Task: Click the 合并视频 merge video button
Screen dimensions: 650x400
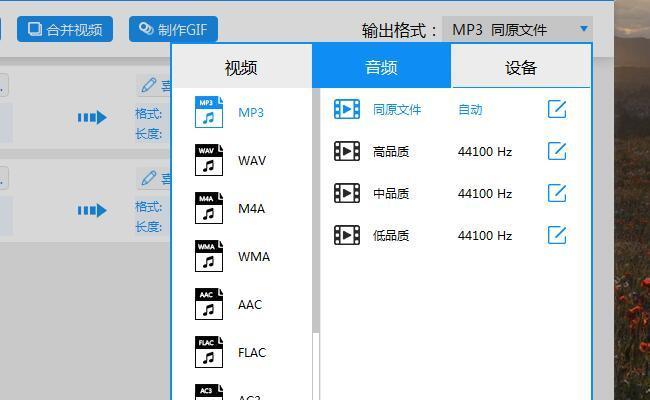Action: point(65,29)
